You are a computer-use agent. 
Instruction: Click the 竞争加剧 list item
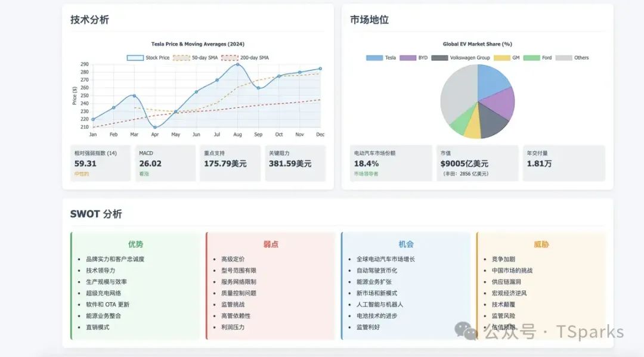click(x=503, y=259)
